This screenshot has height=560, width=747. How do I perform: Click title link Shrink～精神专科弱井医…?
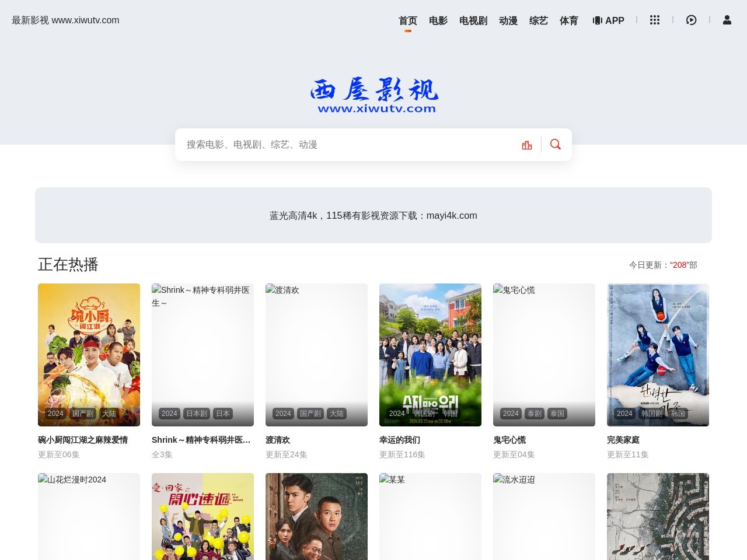[x=201, y=440]
